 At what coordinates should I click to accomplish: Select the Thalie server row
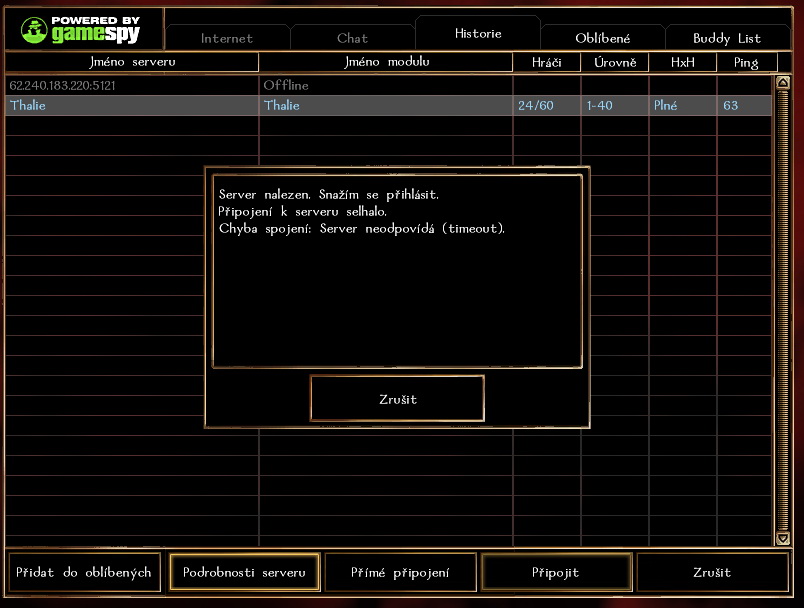click(131, 105)
